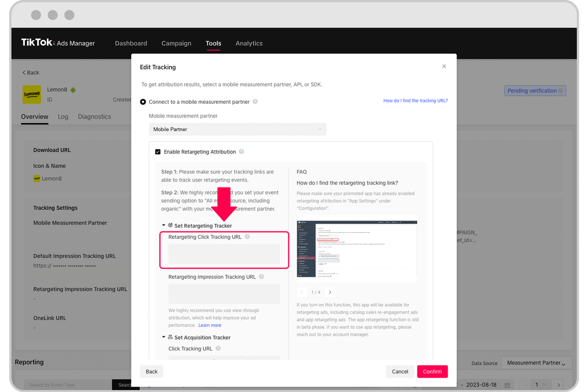Click the Back button in dialog footer
Viewport: 588px width, 392px height.
point(152,371)
